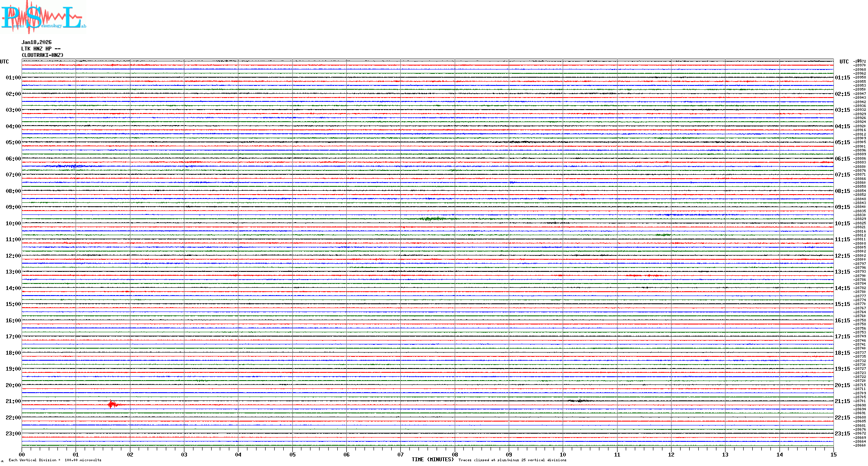
Task: Click the 21:00 hour label on left axis
Action: click(13, 401)
